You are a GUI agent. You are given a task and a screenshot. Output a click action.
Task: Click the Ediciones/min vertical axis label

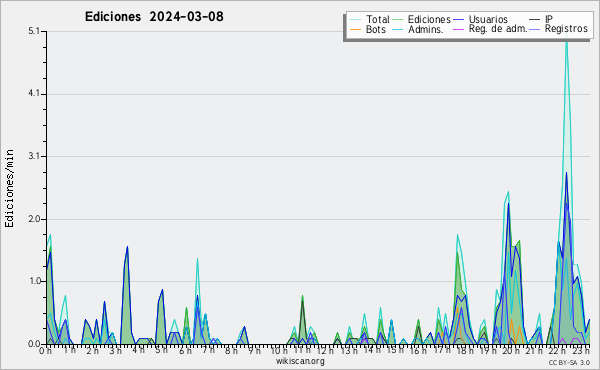[x=9, y=188]
